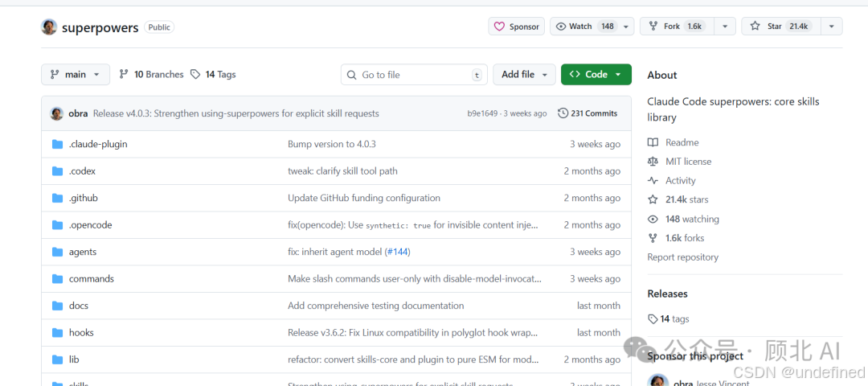The image size is (868, 386).
Task: Open 'Update GitHub funding configuration' commit
Action: click(364, 198)
